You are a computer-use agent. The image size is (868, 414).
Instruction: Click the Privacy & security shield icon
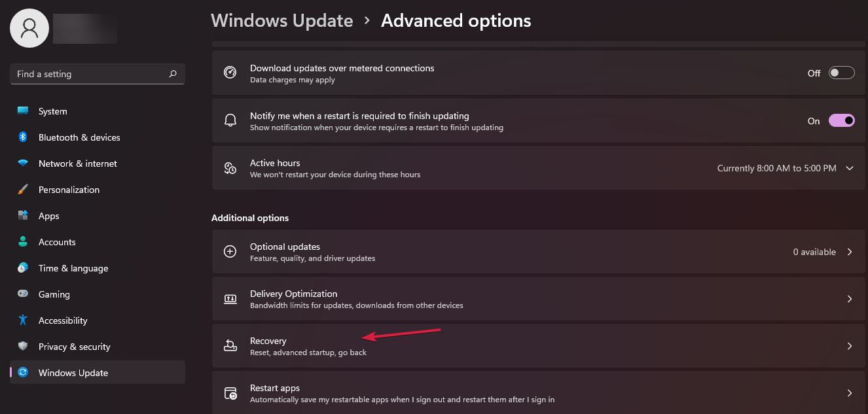(x=23, y=347)
